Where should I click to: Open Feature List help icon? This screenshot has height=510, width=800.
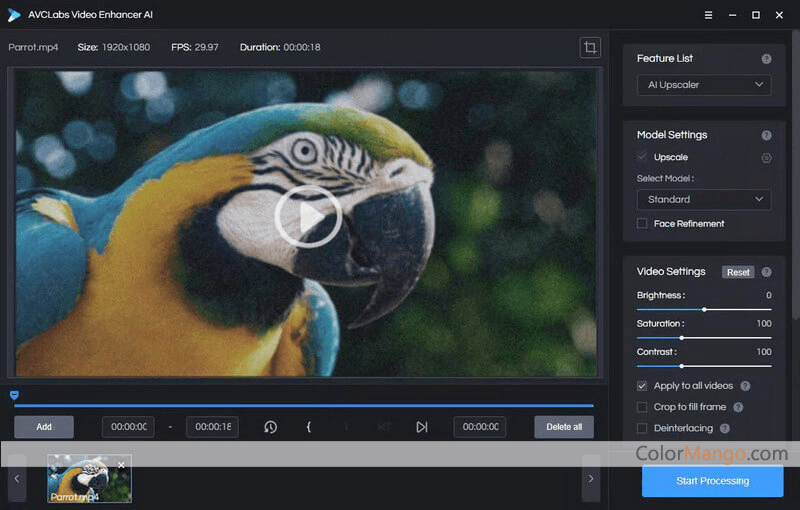(766, 59)
